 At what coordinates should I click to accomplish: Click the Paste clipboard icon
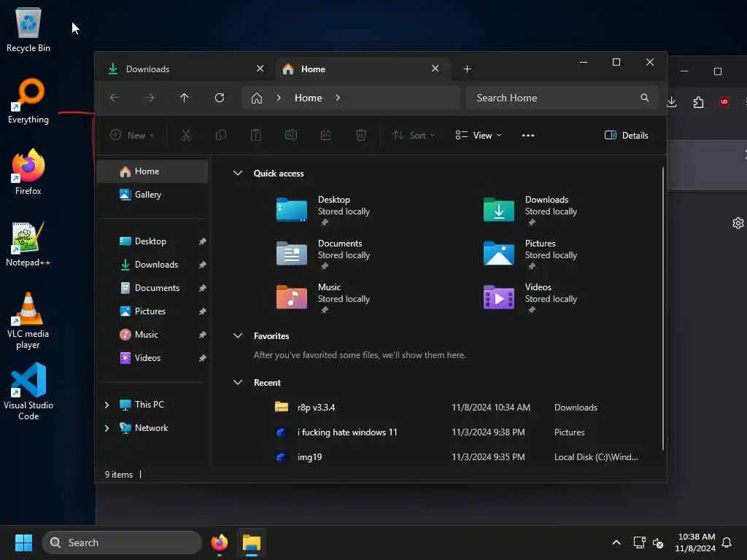[256, 135]
